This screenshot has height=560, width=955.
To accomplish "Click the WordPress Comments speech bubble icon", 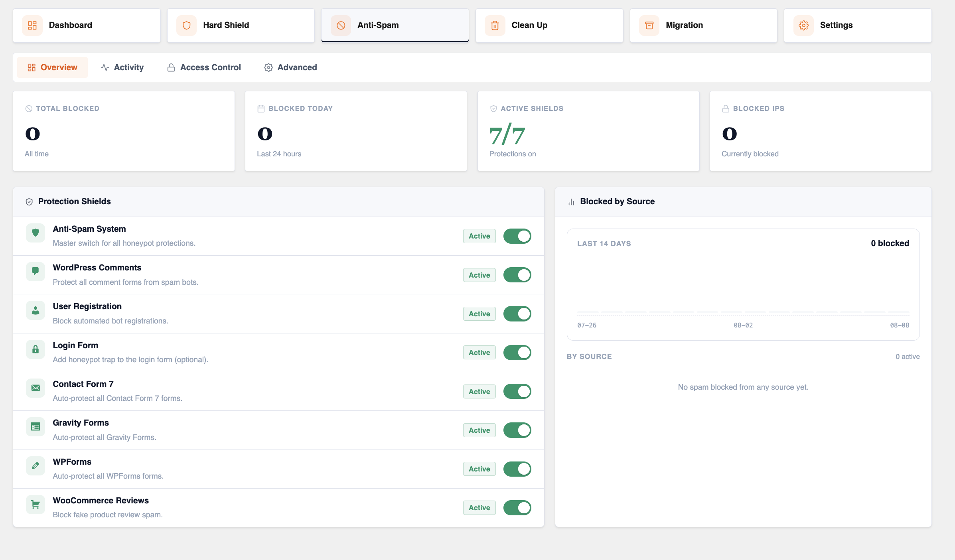I will click(x=36, y=272).
